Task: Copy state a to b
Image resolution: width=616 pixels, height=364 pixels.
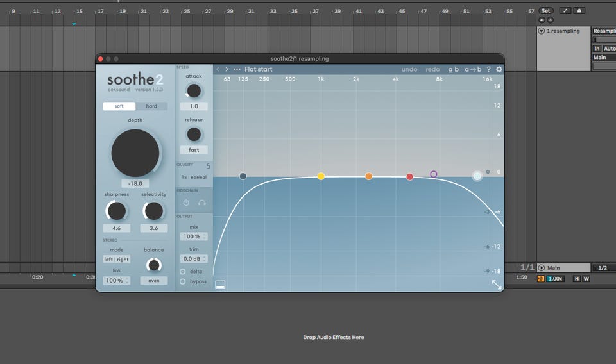Action: point(473,69)
